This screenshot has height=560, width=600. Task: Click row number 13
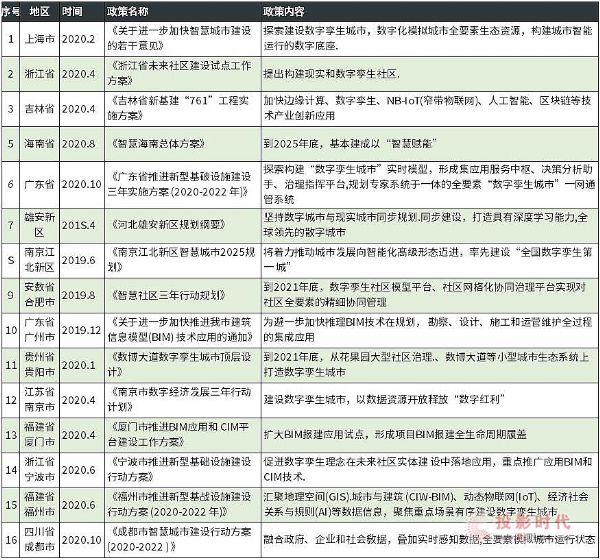click(x=11, y=434)
